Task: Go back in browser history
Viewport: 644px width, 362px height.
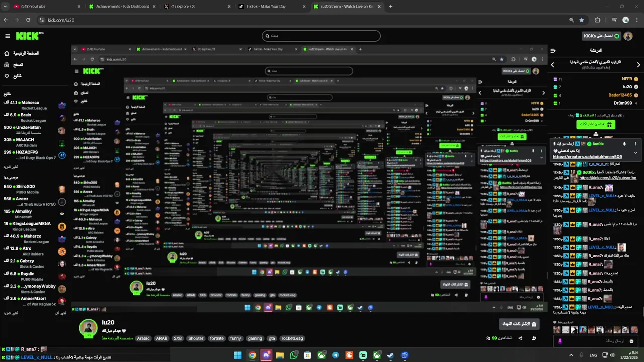Action: click(6, 20)
